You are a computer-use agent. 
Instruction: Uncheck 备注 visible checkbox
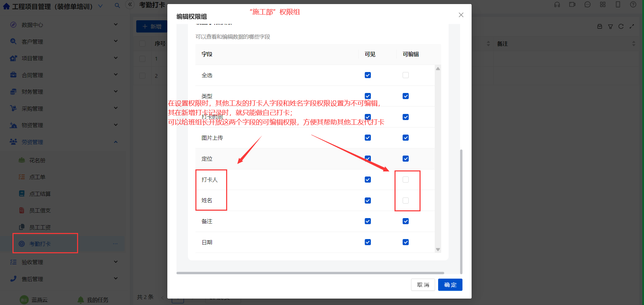click(x=368, y=221)
